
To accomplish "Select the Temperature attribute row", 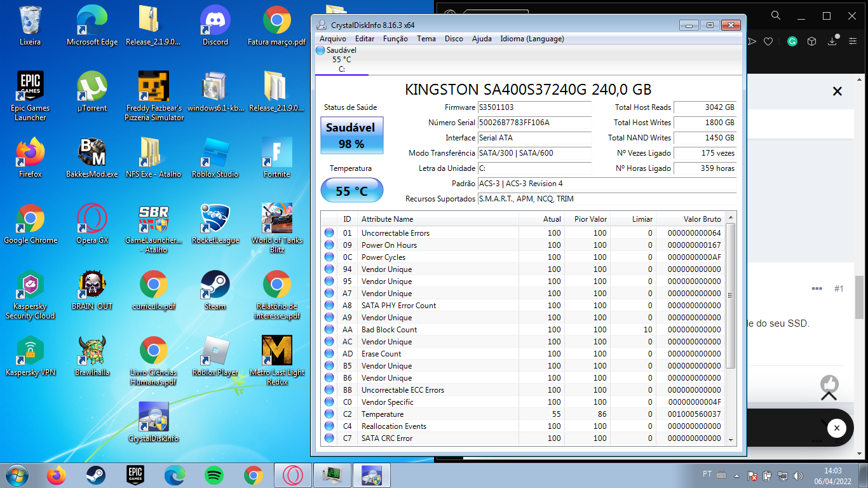I will (523, 414).
